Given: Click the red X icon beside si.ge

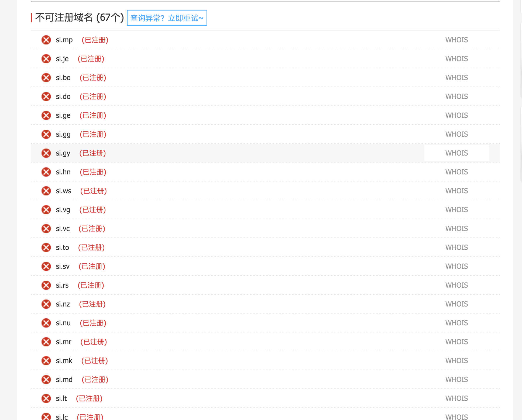Looking at the screenshot, I should (x=46, y=115).
